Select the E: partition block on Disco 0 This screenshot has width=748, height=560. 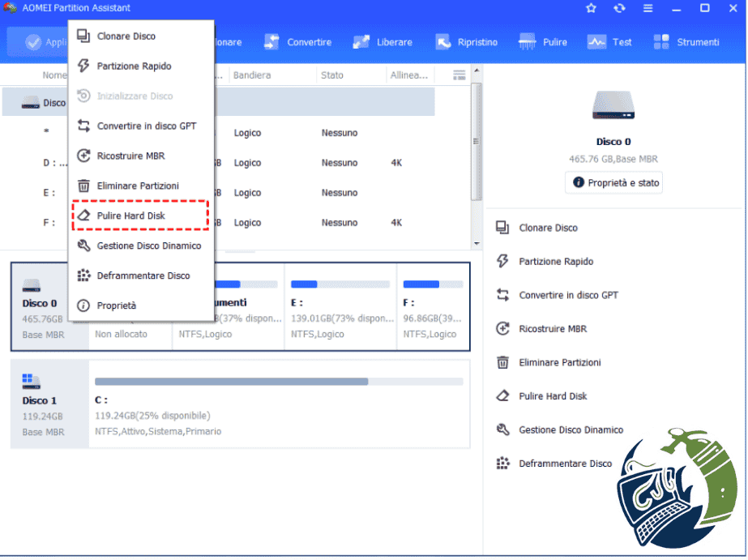340,306
